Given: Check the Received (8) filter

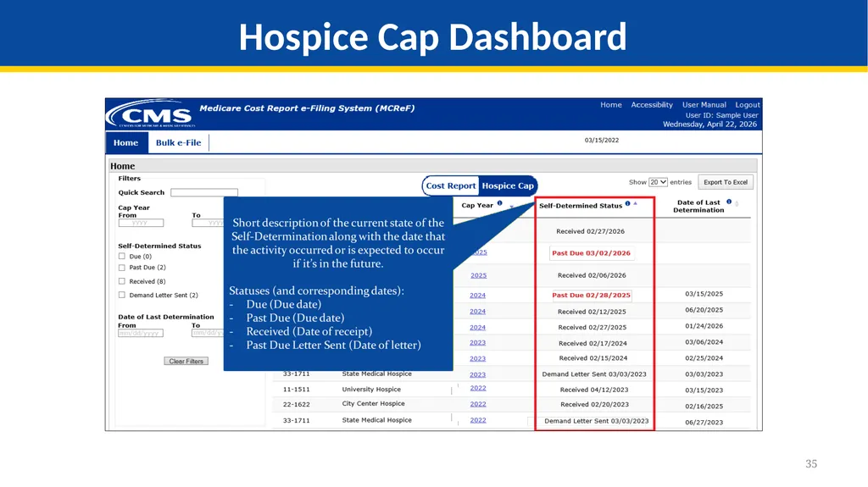Looking at the screenshot, I should (x=122, y=281).
